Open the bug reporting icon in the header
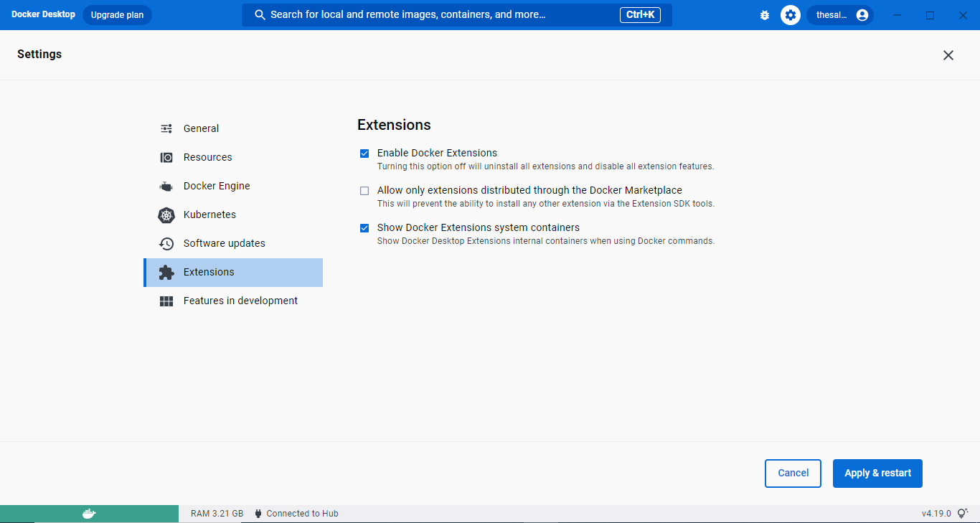The height and width of the screenshot is (523, 980). (x=764, y=14)
